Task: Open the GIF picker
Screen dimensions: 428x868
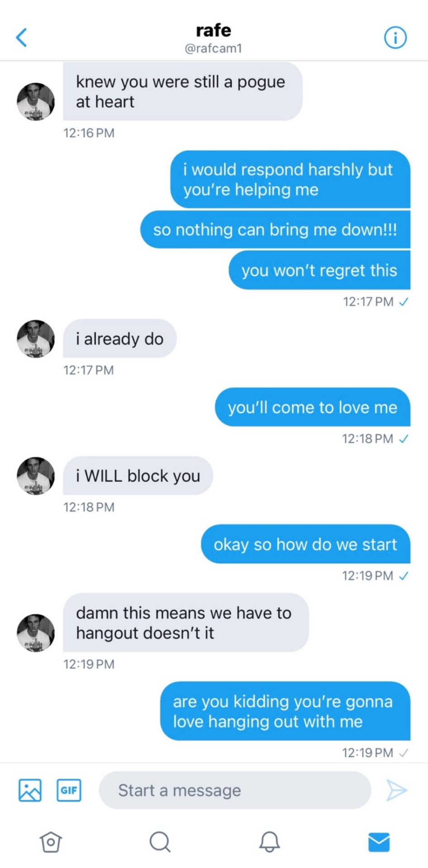Action: (69, 790)
